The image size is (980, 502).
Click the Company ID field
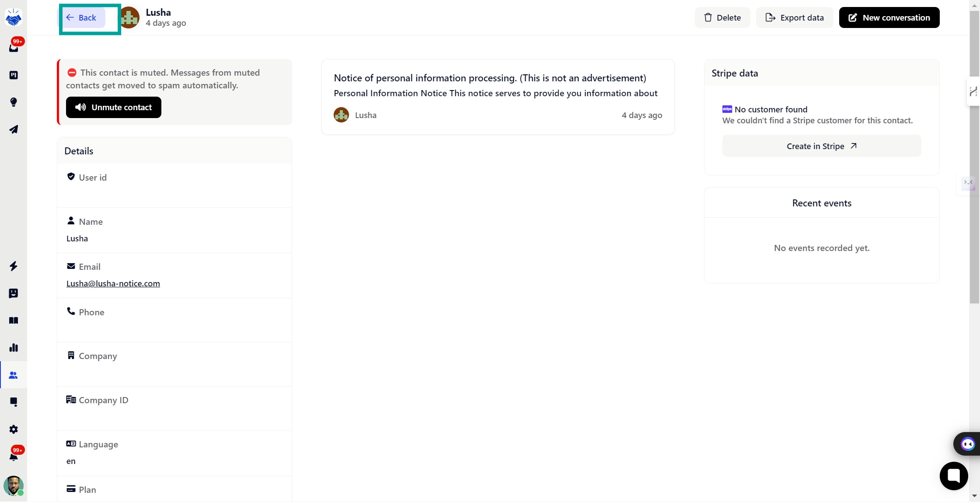point(174,408)
